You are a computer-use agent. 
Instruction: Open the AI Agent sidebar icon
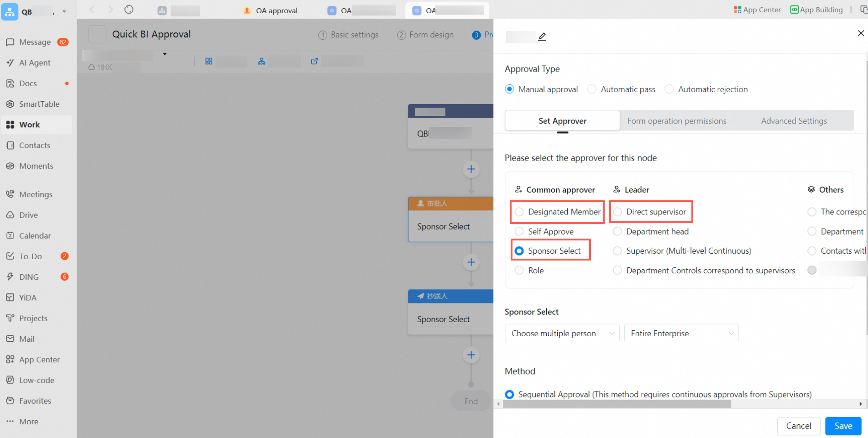click(x=10, y=63)
